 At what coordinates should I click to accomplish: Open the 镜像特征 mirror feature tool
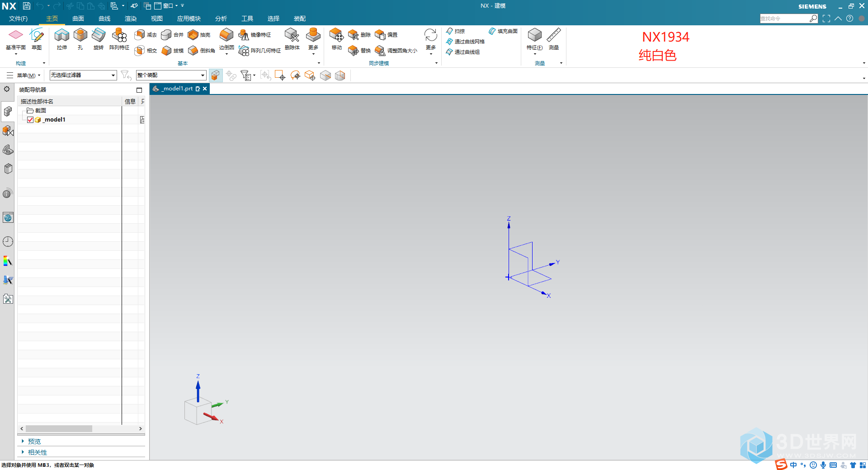pyautogui.click(x=255, y=35)
